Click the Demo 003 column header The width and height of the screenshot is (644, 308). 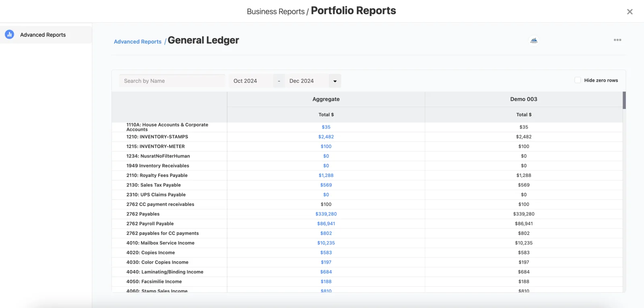(x=524, y=99)
